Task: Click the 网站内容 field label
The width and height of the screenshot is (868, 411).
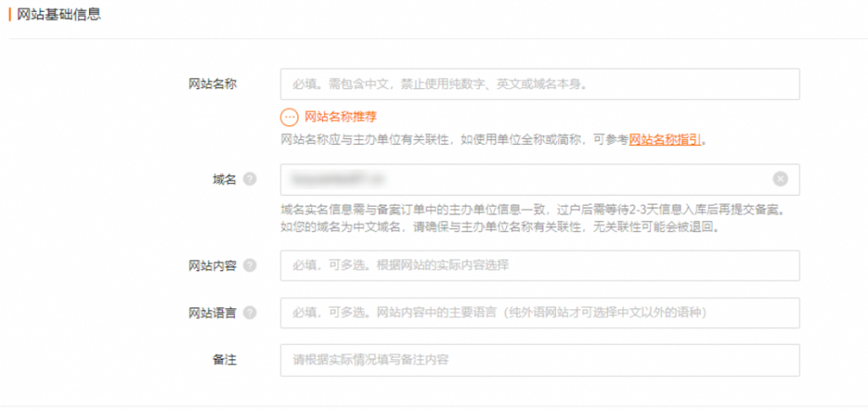Action: pos(212,265)
